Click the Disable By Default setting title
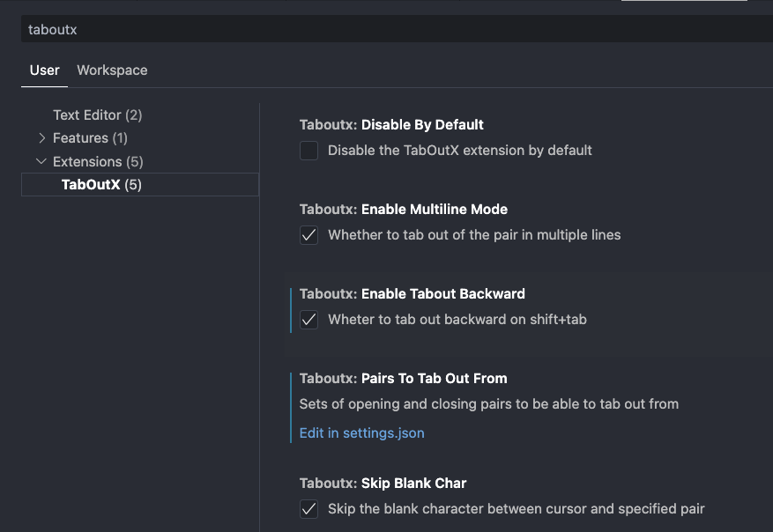This screenshot has width=773, height=532. (x=391, y=125)
